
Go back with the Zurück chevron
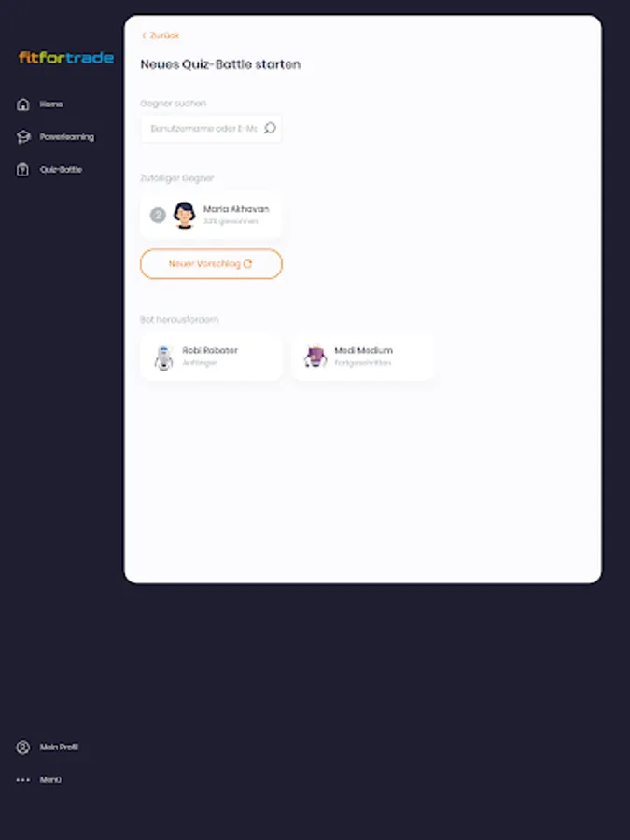[x=144, y=35]
